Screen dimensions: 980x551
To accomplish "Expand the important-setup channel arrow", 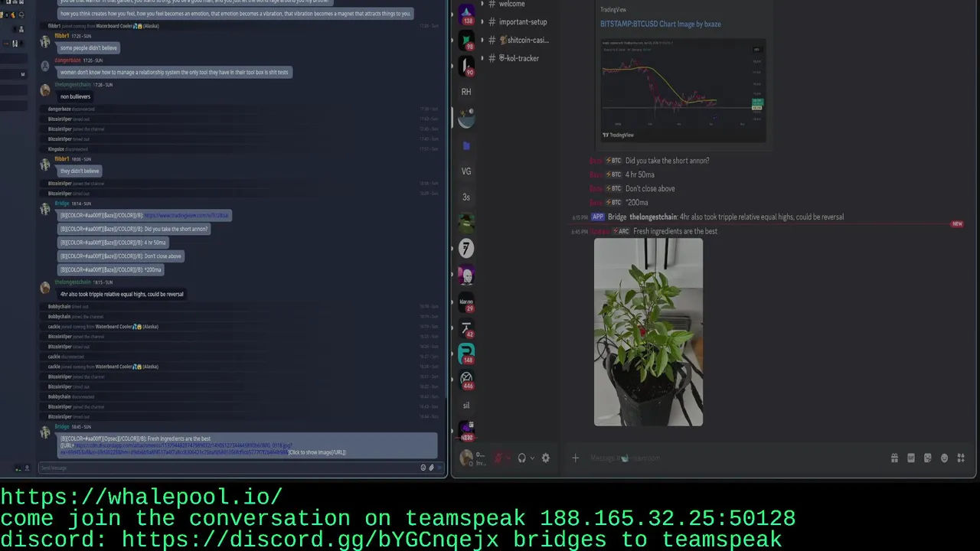I will (482, 21).
